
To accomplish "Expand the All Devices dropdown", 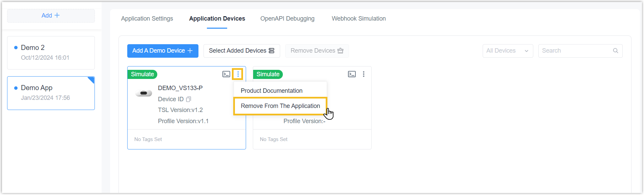I will (508, 51).
